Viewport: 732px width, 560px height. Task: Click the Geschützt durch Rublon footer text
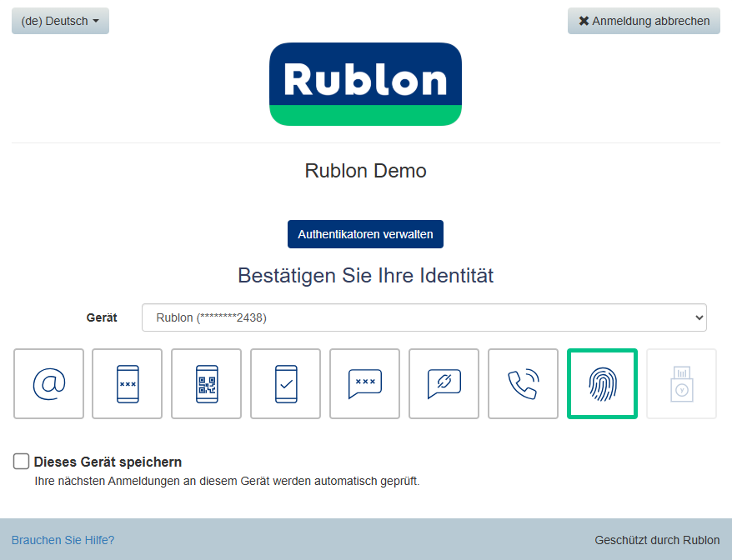657,540
